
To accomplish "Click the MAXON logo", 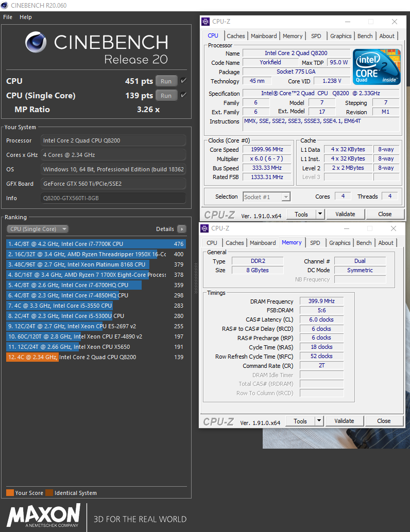I will click(43, 515).
